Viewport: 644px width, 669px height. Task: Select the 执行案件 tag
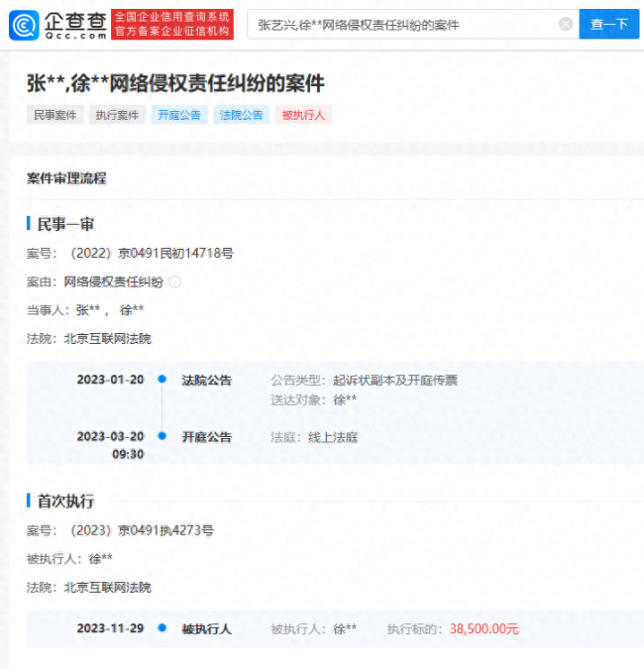tap(117, 115)
